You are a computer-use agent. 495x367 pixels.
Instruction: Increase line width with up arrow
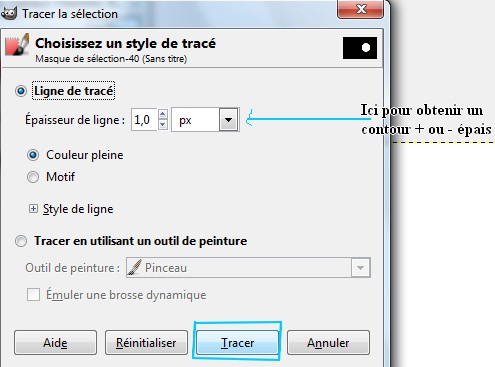[162, 114]
